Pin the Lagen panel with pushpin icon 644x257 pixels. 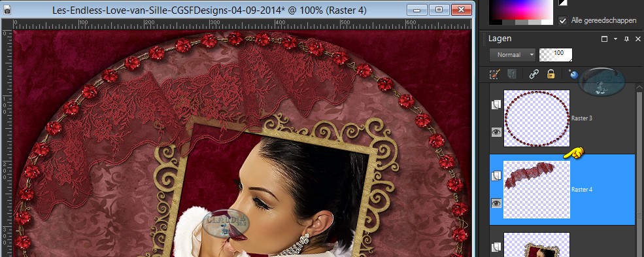pyautogui.click(x=626, y=39)
